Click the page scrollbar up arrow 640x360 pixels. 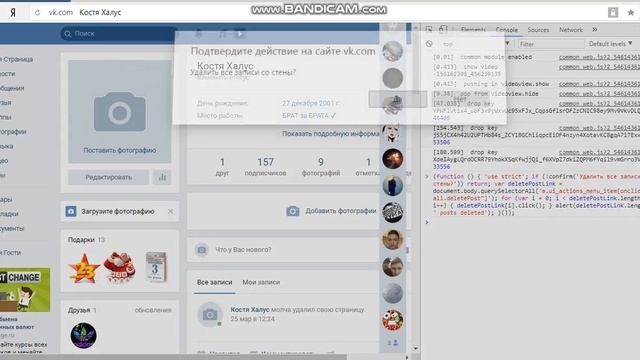(416, 28)
